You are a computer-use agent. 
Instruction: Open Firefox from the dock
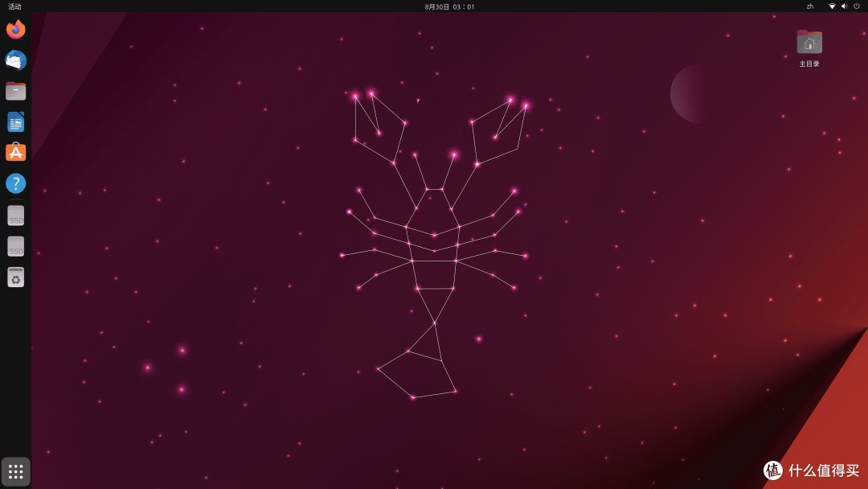15,29
